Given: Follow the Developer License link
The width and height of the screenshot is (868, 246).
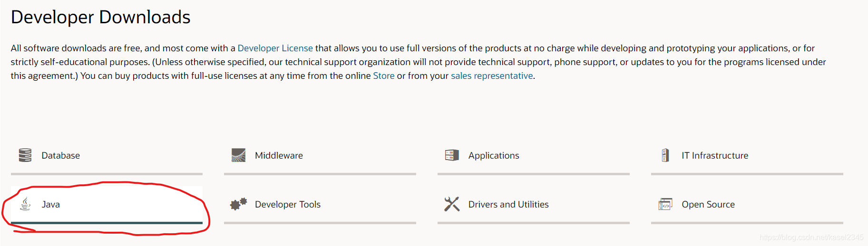Looking at the screenshot, I should tap(275, 48).
